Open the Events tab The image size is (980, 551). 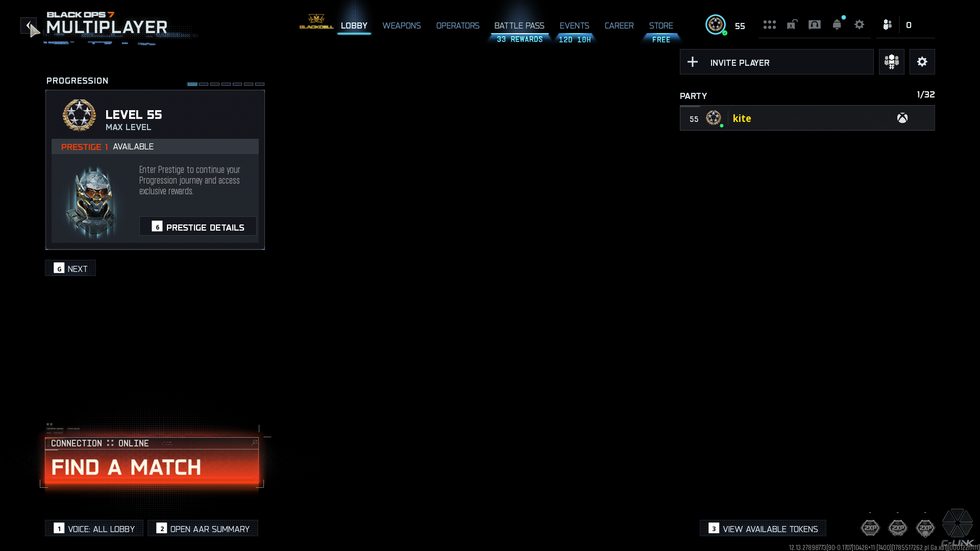click(574, 26)
